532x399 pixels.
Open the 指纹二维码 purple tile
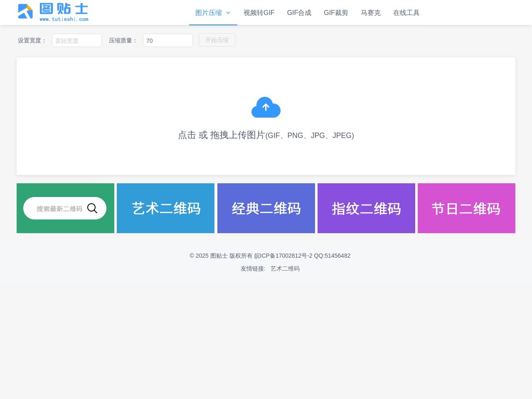click(x=366, y=208)
